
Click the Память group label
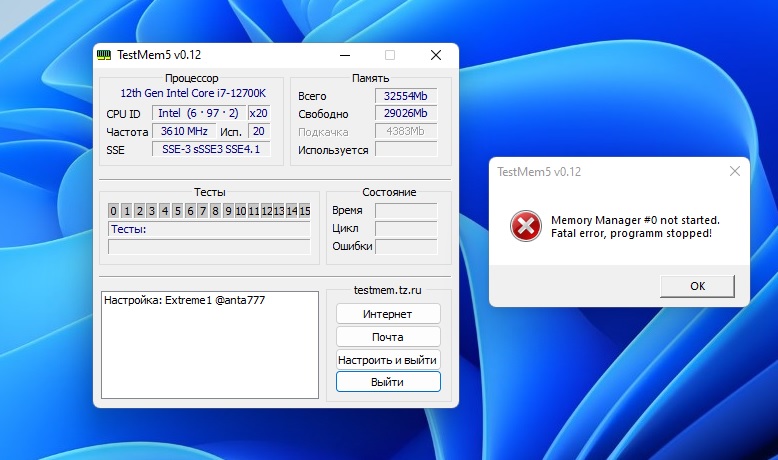(371, 78)
